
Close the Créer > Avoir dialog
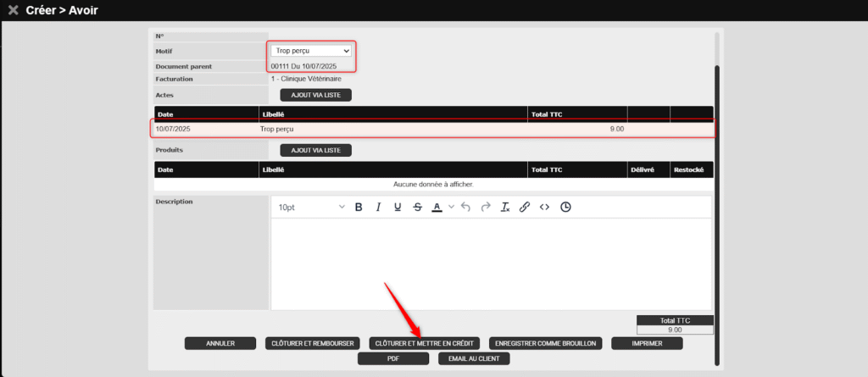tap(13, 10)
